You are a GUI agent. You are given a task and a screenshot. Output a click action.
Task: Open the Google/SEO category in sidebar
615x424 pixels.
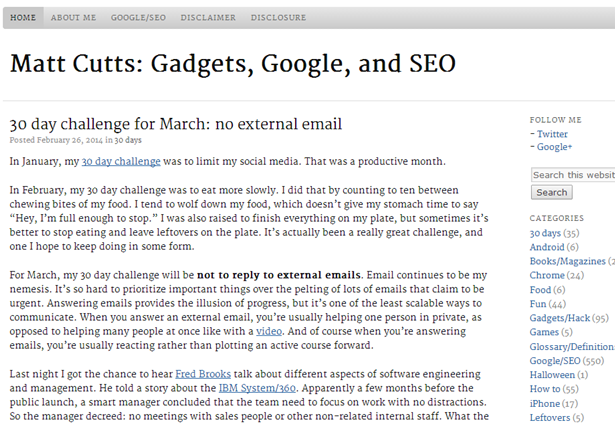coord(555,361)
